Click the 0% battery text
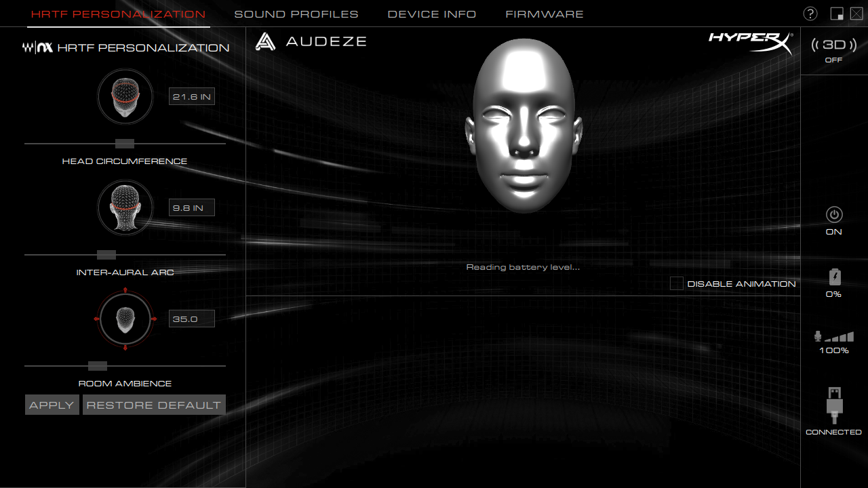 coord(834,294)
